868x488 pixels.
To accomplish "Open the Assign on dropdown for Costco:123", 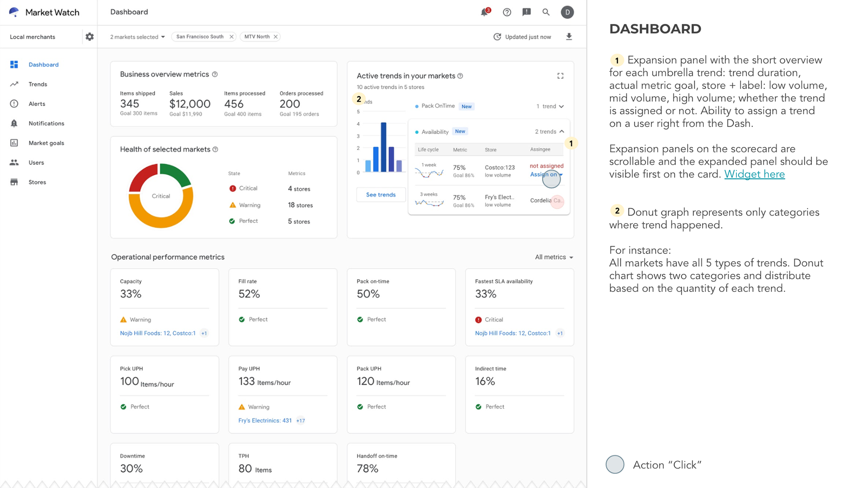I will (x=546, y=174).
